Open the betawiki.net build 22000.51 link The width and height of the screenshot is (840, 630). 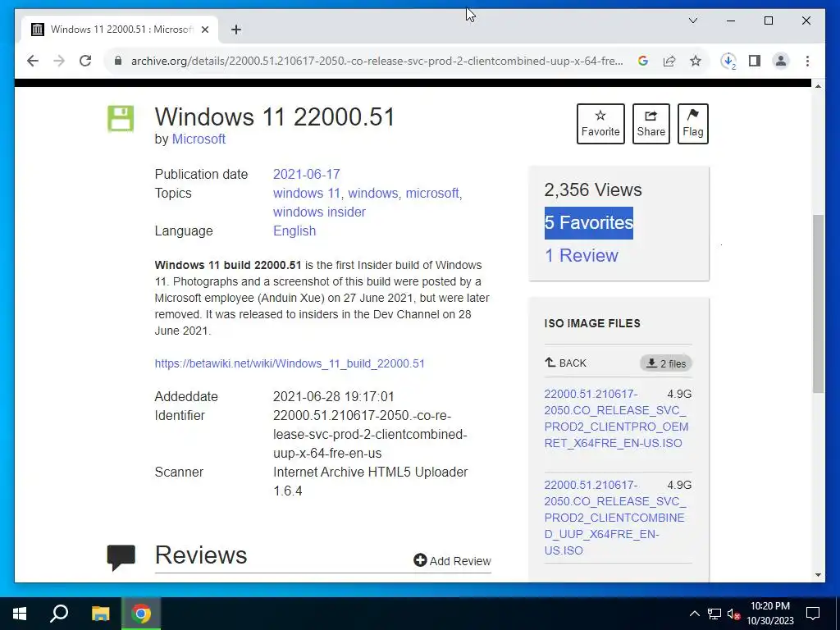point(290,363)
